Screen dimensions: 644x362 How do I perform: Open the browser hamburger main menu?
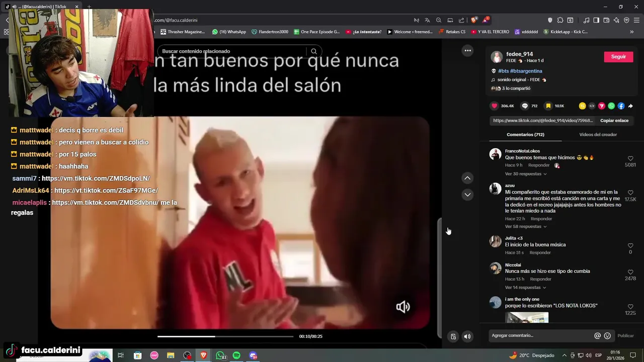[636, 20]
